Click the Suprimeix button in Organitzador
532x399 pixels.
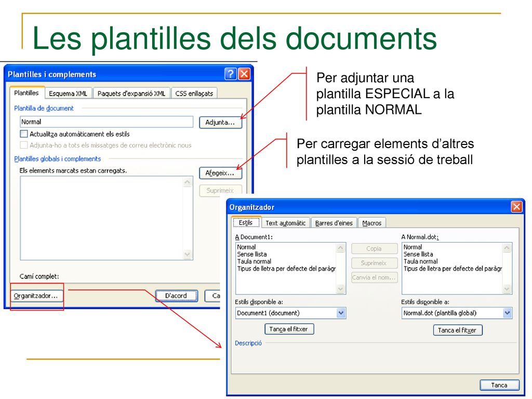pyautogui.click(x=374, y=263)
